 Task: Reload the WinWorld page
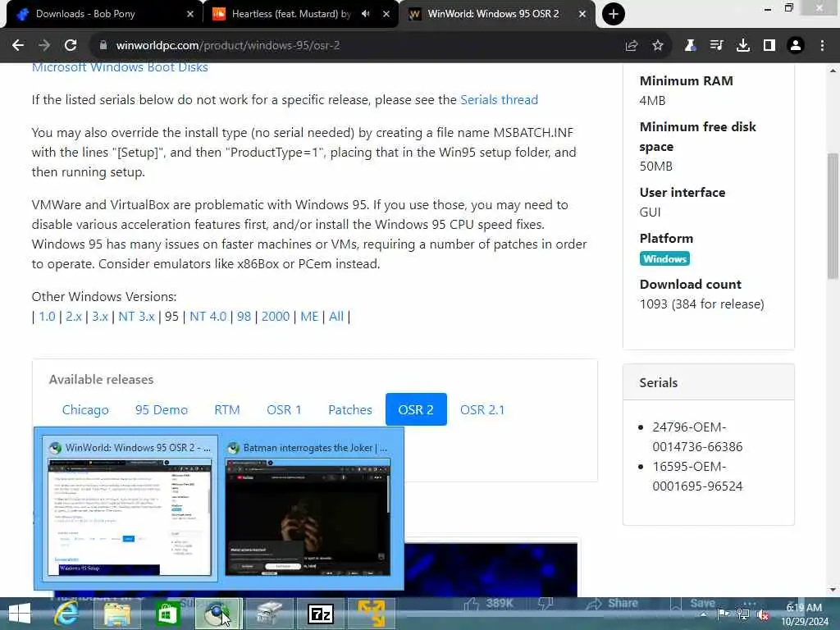[x=71, y=46]
